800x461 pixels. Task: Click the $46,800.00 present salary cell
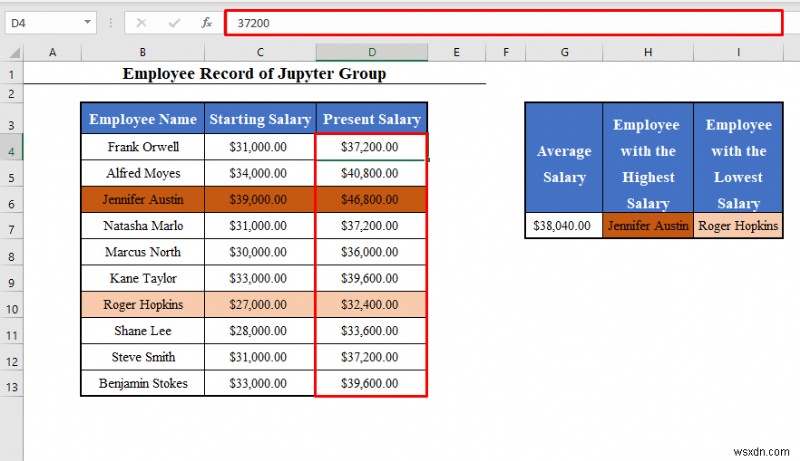tap(370, 199)
